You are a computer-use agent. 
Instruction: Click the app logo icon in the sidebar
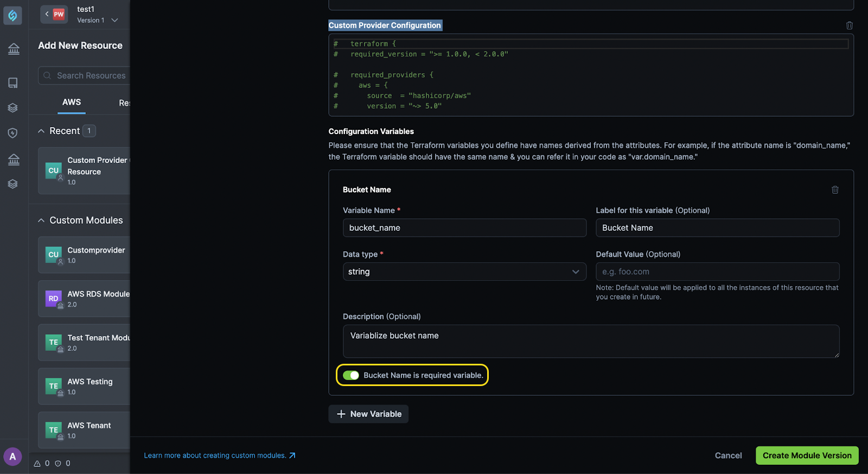click(x=12, y=15)
